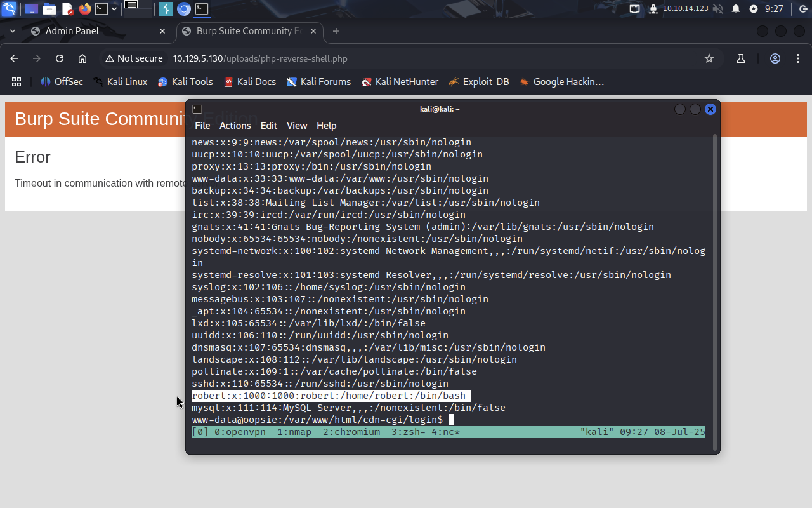Open the notifications bell icon
Screen dimensions: 812x508
736,9
